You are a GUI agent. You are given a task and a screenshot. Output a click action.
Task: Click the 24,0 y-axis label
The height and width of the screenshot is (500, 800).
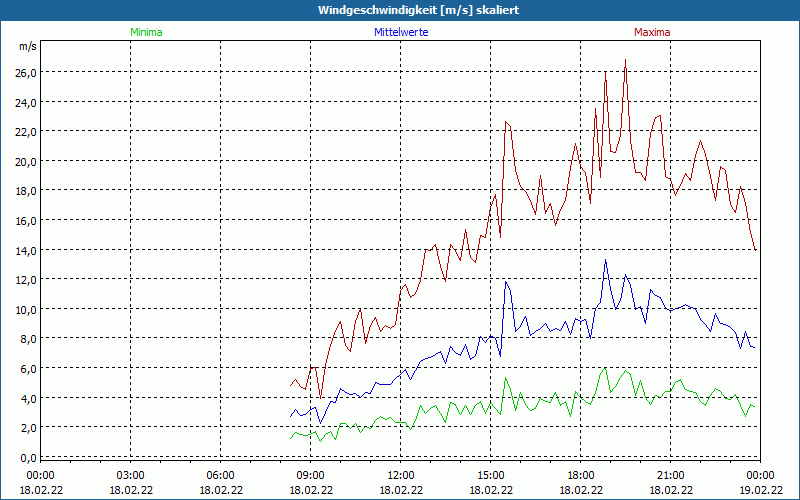(x=27, y=102)
